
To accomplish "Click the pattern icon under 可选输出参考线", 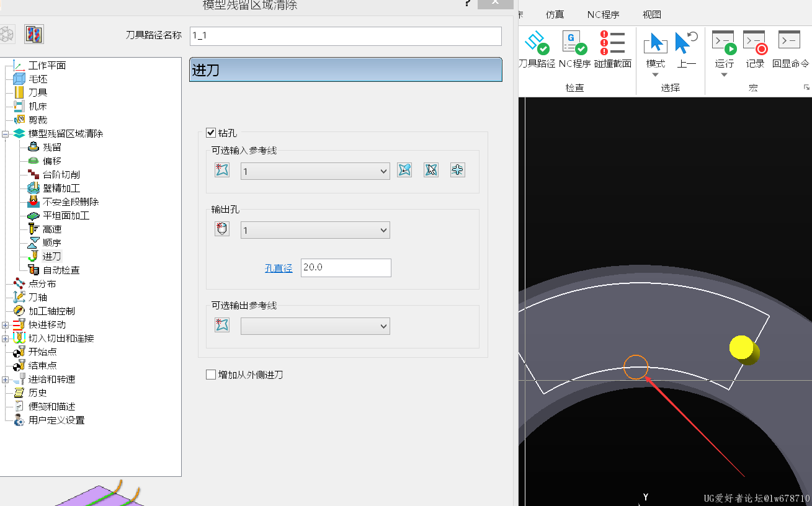I will tap(222, 324).
